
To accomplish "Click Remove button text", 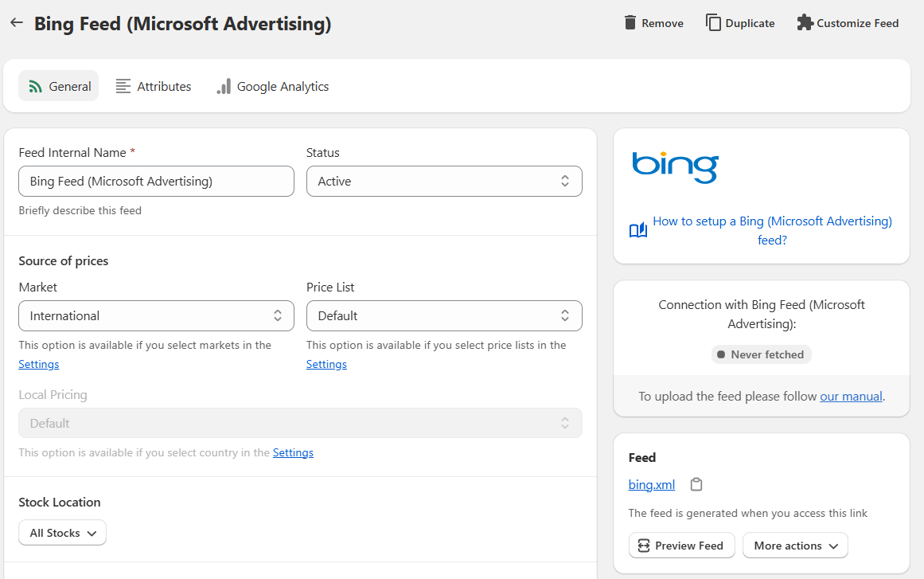I will 662,23.
